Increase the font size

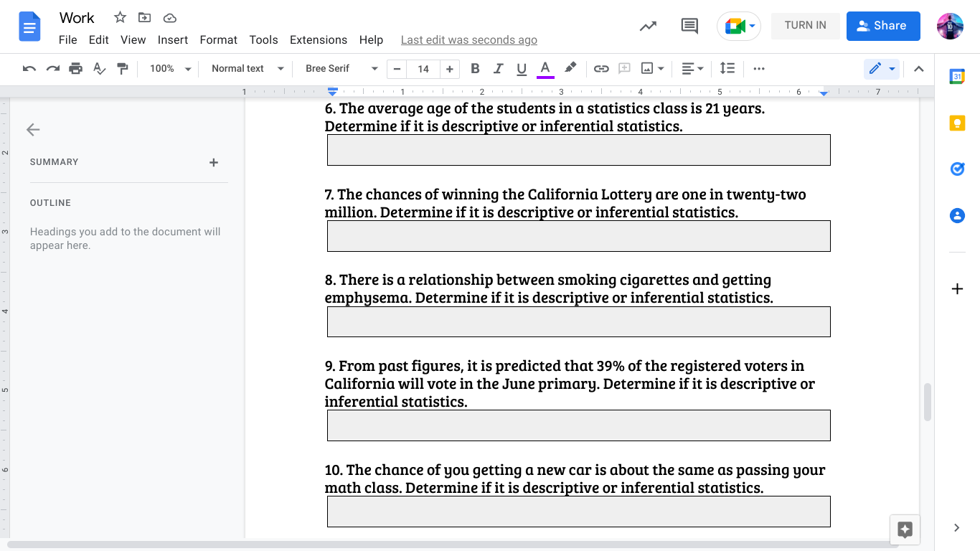[x=450, y=69]
